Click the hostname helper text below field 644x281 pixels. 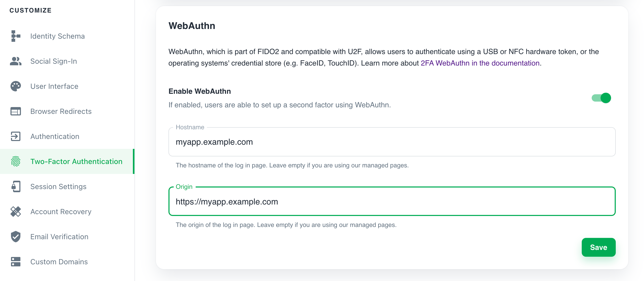pos(292,165)
